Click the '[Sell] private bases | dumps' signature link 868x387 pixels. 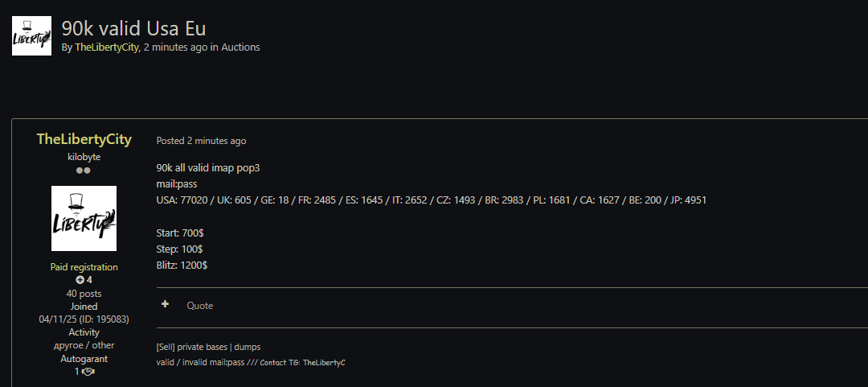208,347
